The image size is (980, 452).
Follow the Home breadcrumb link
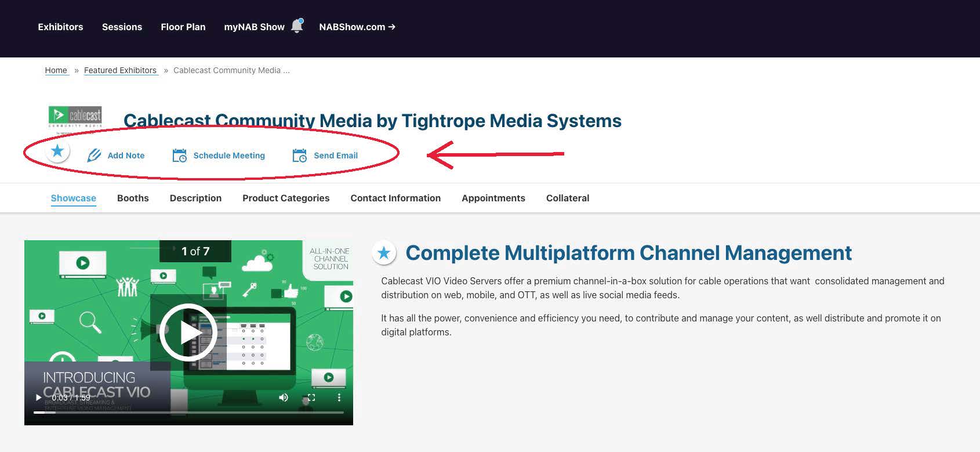click(x=56, y=70)
